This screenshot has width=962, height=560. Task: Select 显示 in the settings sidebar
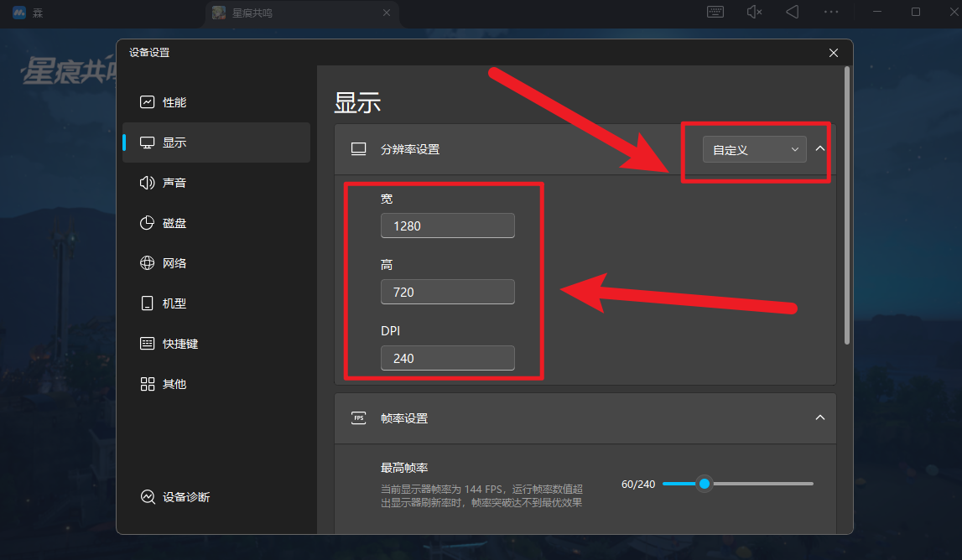[174, 143]
